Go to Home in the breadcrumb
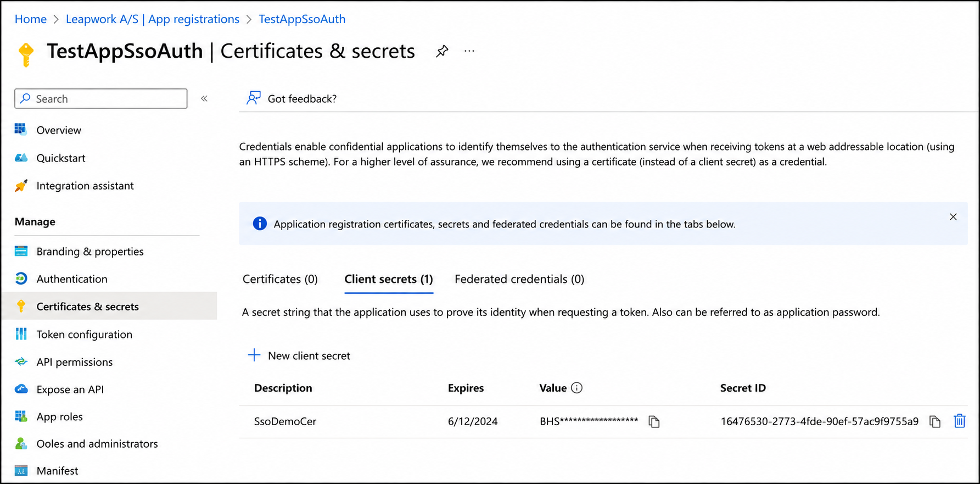The height and width of the screenshot is (484, 980). (x=31, y=19)
